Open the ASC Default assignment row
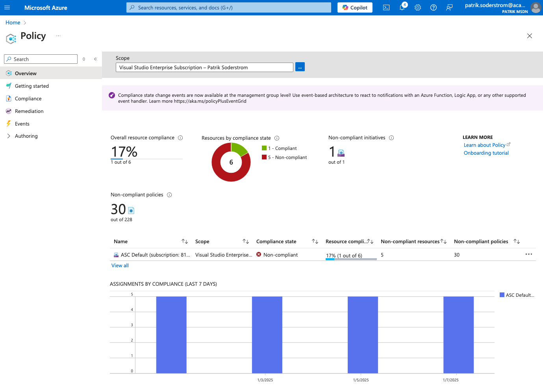Image resolution: width=543 pixels, height=392 pixels. click(155, 255)
